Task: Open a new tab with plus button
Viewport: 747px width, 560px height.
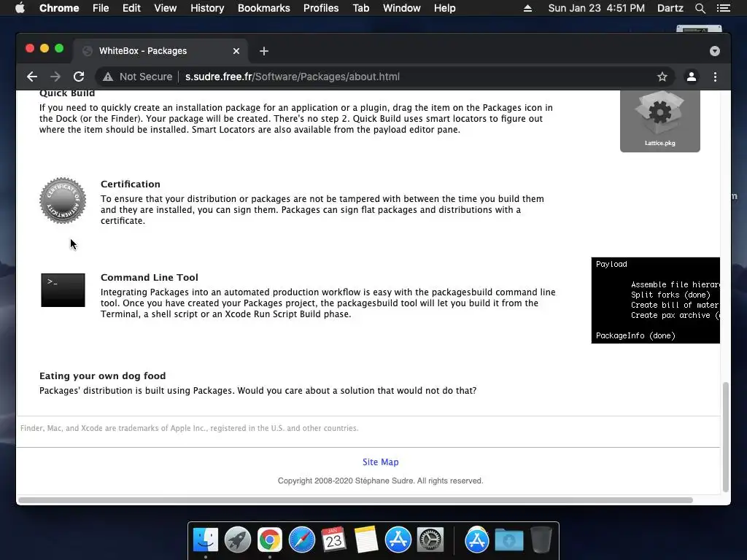Action: coord(264,51)
